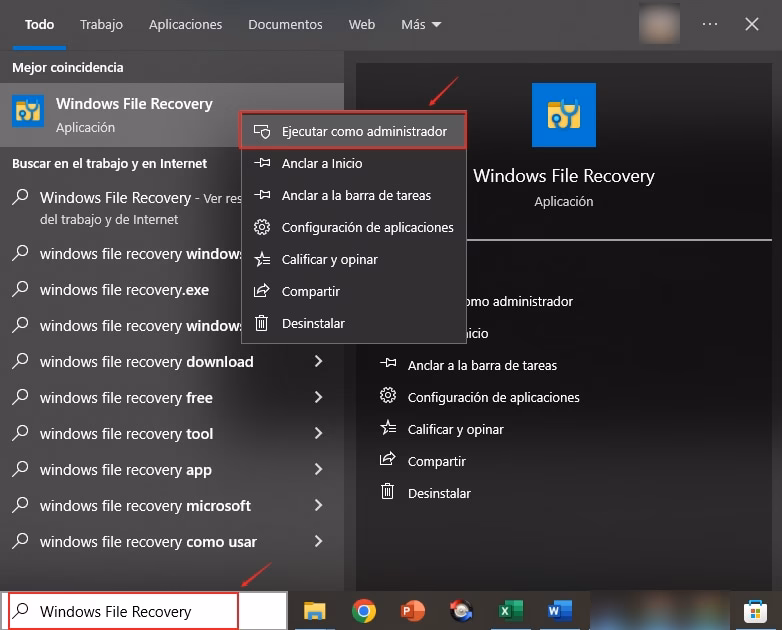Image resolution: width=782 pixels, height=630 pixels.
Task: Open File Explorer from the taskbar
Action: (x=315, y=611)
